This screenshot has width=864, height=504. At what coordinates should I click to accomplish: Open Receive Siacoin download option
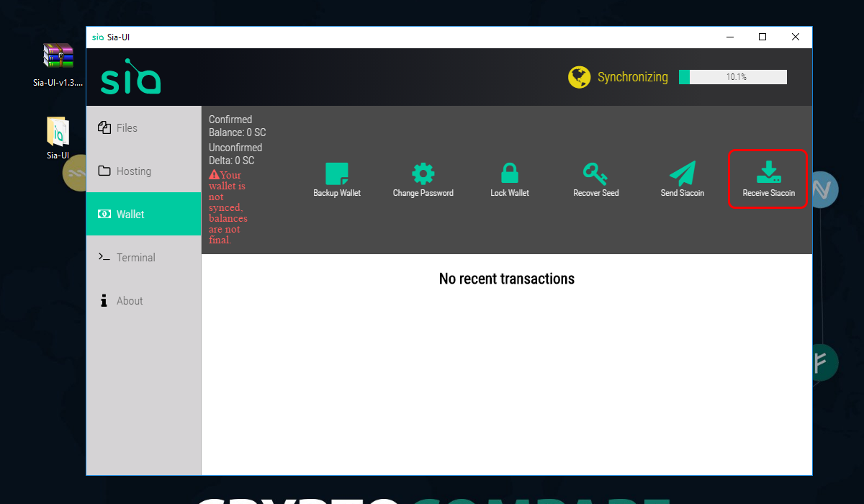point(768,179)
